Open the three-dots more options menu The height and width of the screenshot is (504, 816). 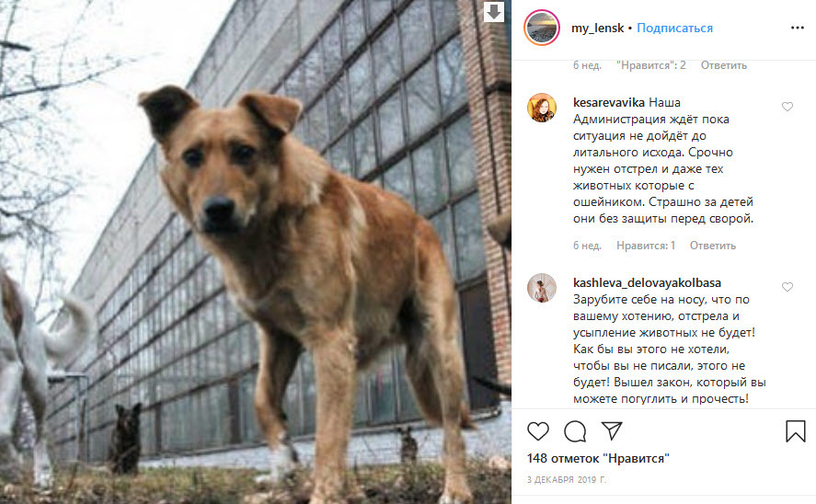click(798, 29)
